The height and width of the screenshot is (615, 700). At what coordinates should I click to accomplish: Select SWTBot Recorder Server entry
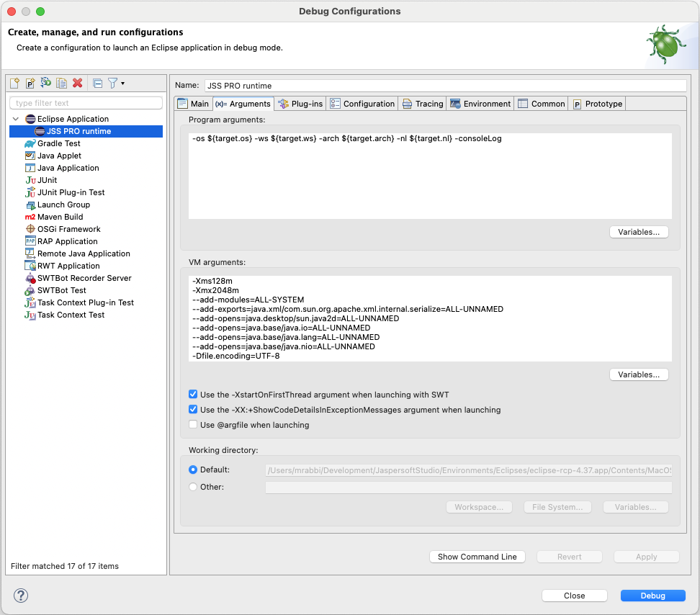click(84, 278)
